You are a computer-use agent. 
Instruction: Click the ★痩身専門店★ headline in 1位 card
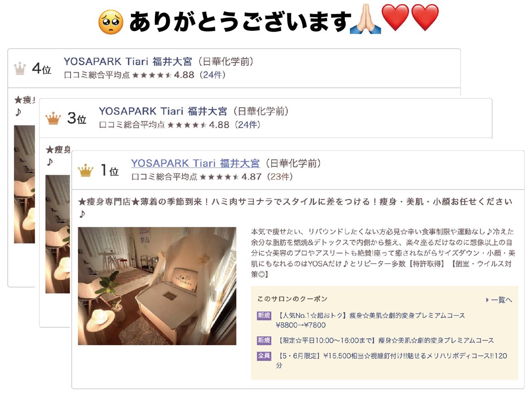pyautogui.click(x=295, y=207)
